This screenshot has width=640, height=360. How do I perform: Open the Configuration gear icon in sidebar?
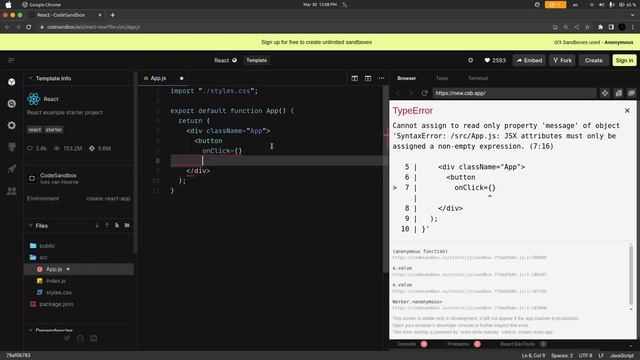[11, 125]
